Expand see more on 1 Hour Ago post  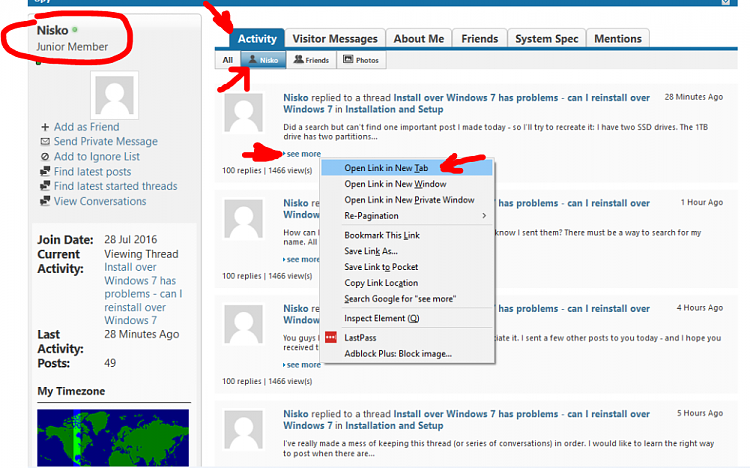(301, 259)
